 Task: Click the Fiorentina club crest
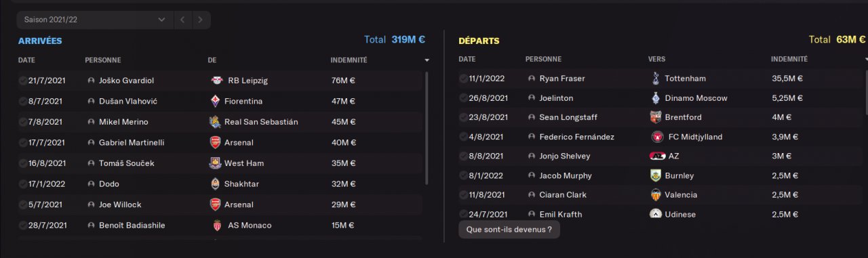click(x=216, y=101)
